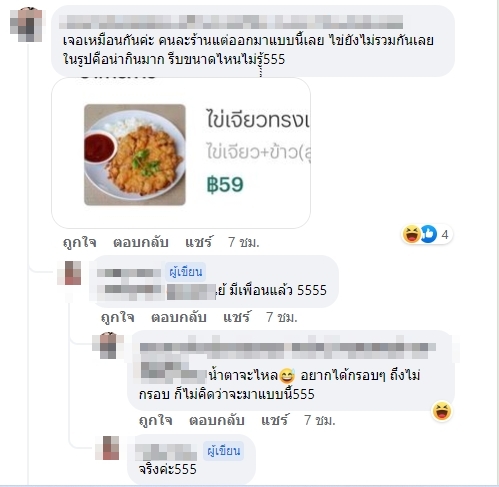Screen dimensions: 499x487
Task: Click the ผู้เขียน badge on first author reply
Action: point(186,272)
